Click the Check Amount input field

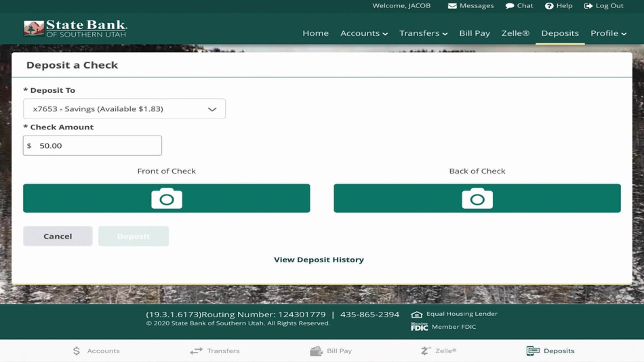[92, 146]
